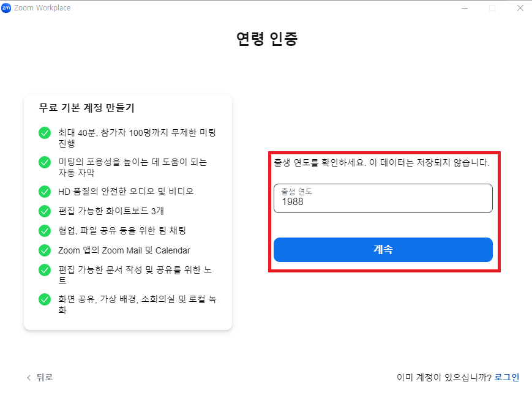Click the Zoom Workplace logo icon

tap(8, 8)
